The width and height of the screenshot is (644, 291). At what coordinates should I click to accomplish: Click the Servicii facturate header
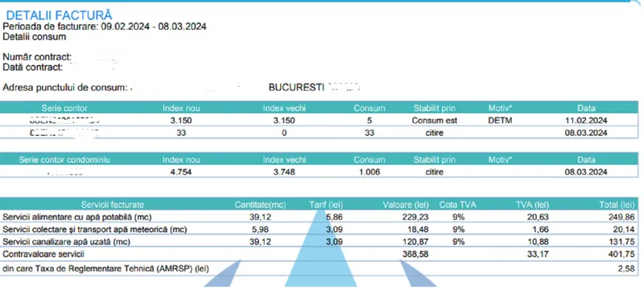[113, 204]
